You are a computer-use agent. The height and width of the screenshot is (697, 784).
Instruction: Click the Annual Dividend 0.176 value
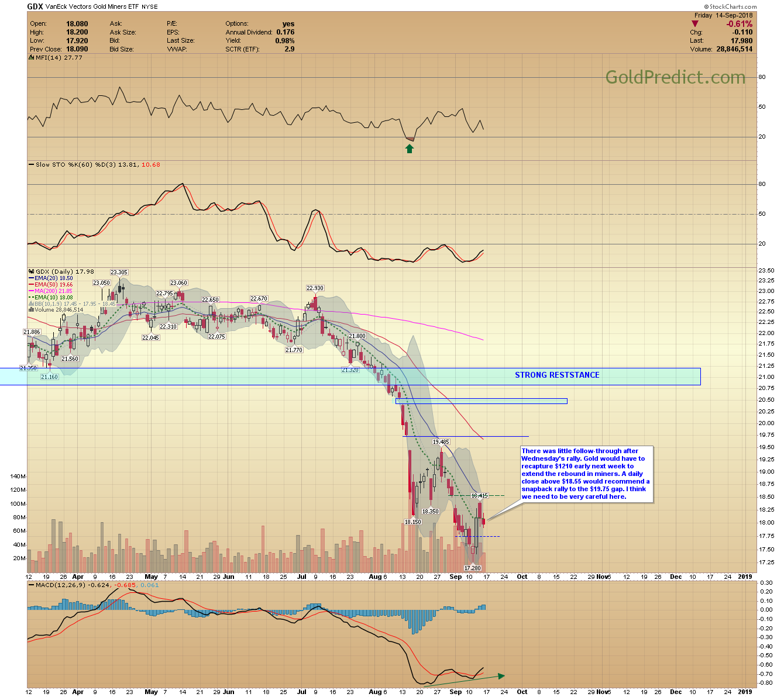(286, 32)
